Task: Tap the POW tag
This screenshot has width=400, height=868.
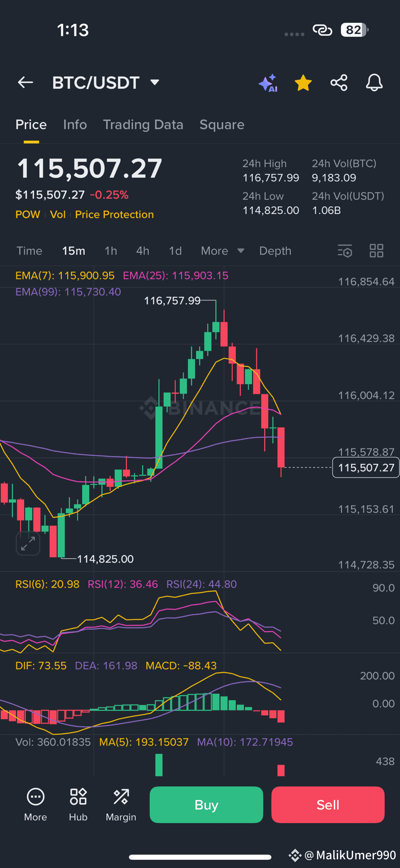Action: (28, 215)
